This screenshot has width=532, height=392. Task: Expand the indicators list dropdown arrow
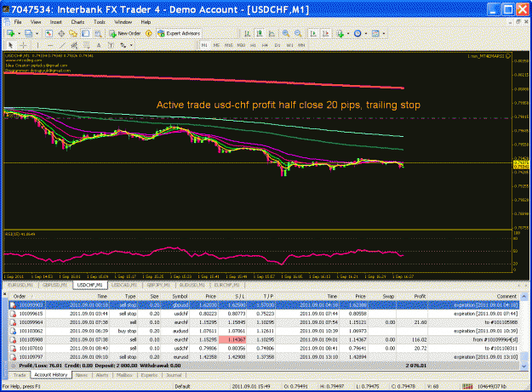pos(348,33)
